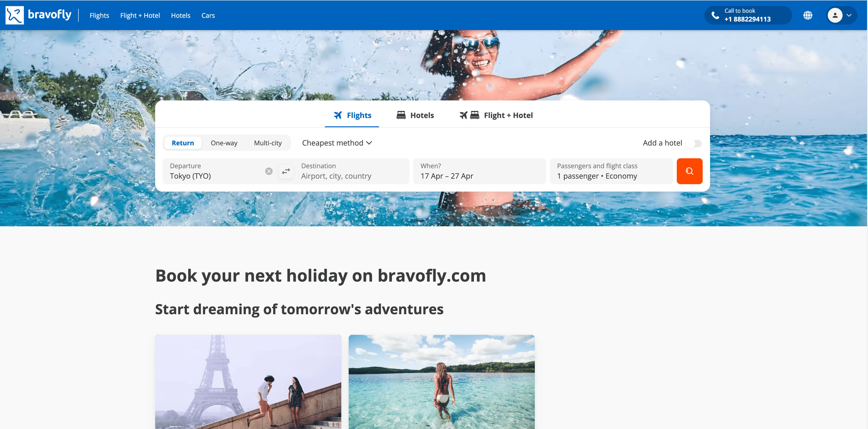Select the Return trip option

click(x=183, y=143)
